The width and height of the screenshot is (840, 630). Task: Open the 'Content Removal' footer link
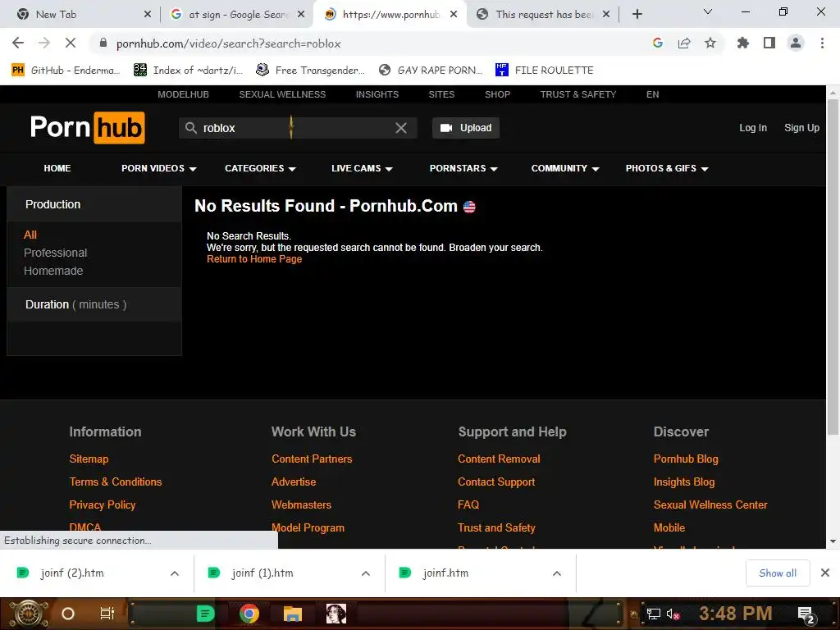499,459
